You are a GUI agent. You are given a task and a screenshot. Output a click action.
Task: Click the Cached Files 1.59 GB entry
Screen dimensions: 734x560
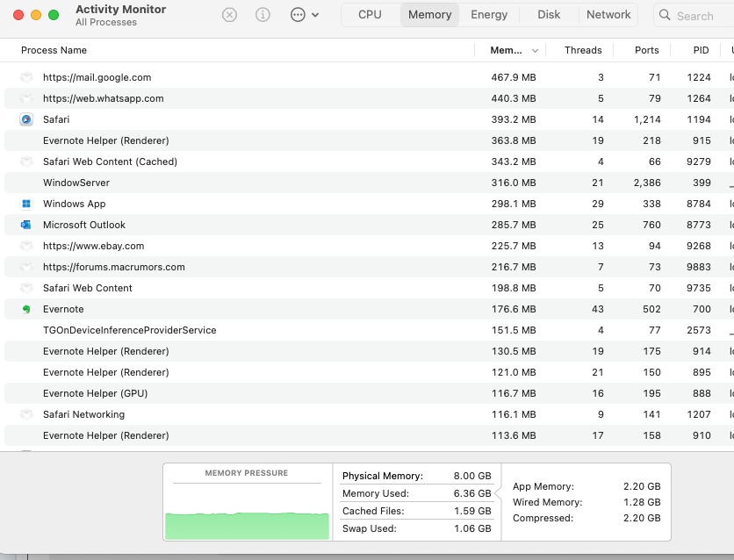click(x=417, y=511)
